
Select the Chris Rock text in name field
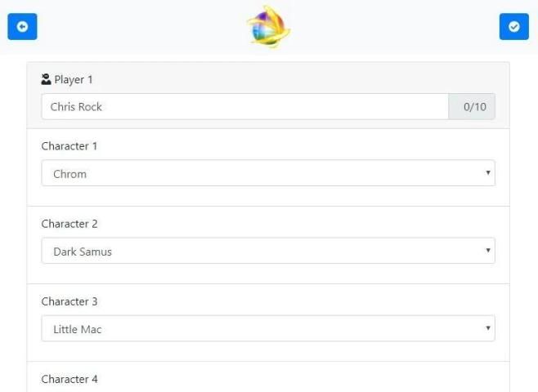point(76,106)
